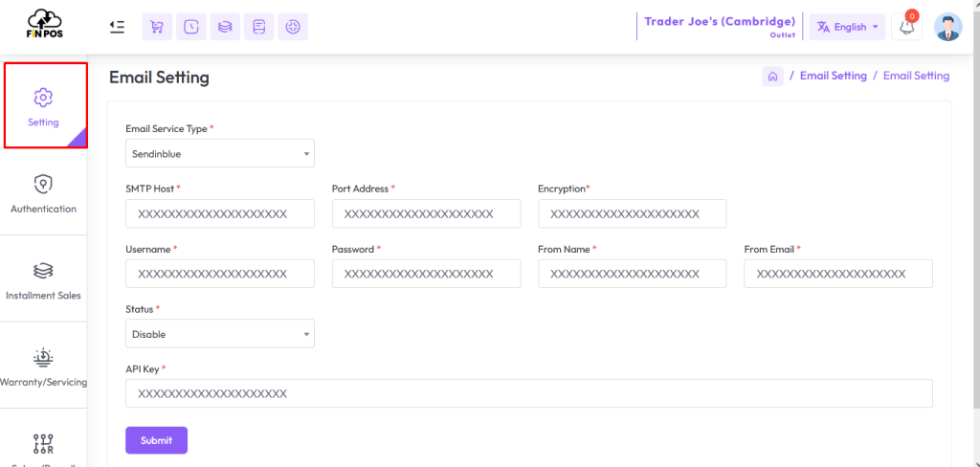Click the Trader Joe's (Cambridge) outlet name
This screenshot has height=467, width=980.
pos(720,22)
